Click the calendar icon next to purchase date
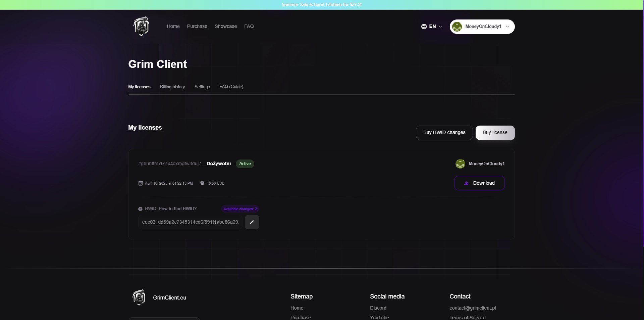The image size is (644, 320). (141, 183)
